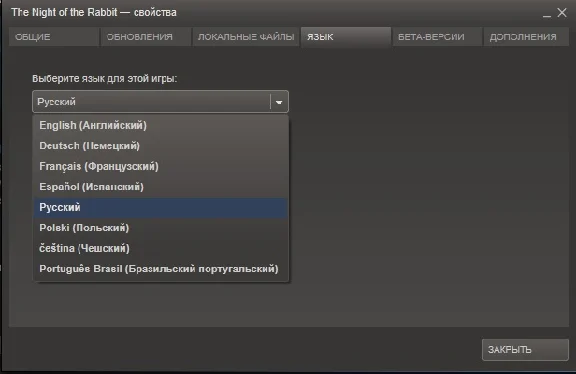Switch to the ОБНОВЛЕНИЯ tab
Viewport: 576px width, 374px height.
point(146,37)
